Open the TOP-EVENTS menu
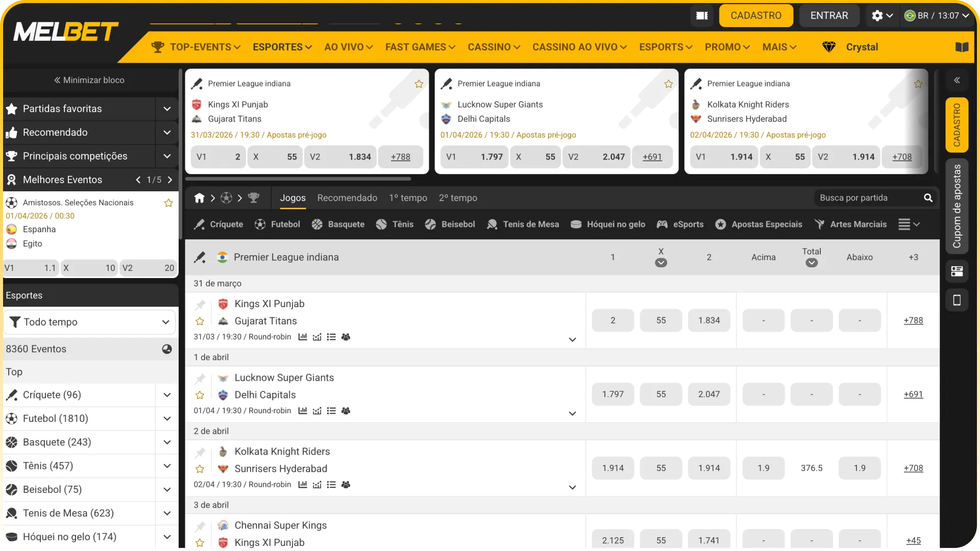This screenshot has height=551, width=980. click(x=196, y=47)
